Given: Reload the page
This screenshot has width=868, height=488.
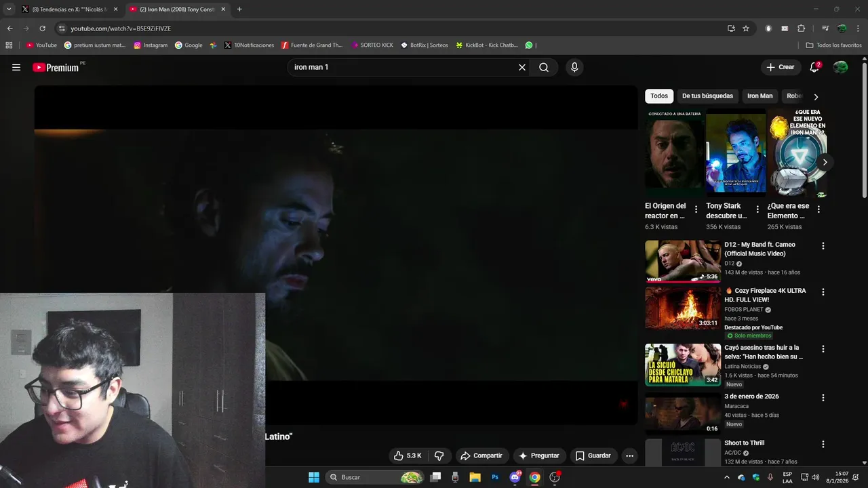Looking at the screenshot, I should tap(42, 28).
